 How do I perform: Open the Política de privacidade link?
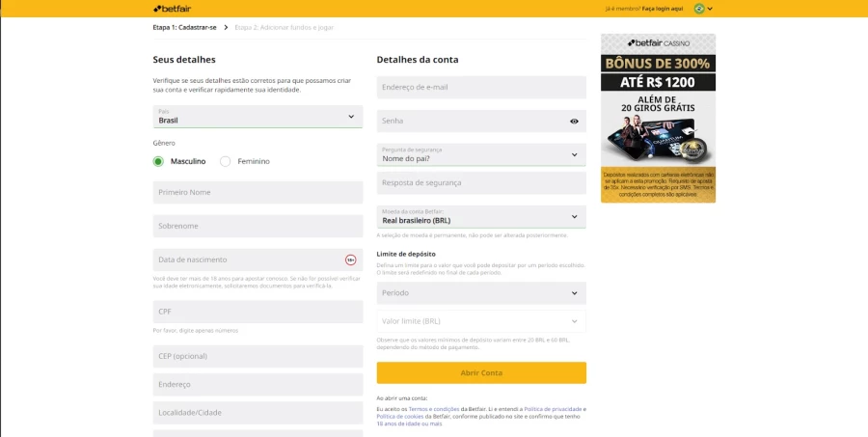point(553,409)
